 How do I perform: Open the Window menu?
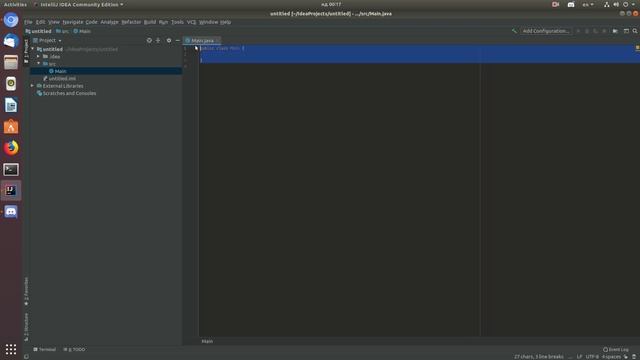208,22
